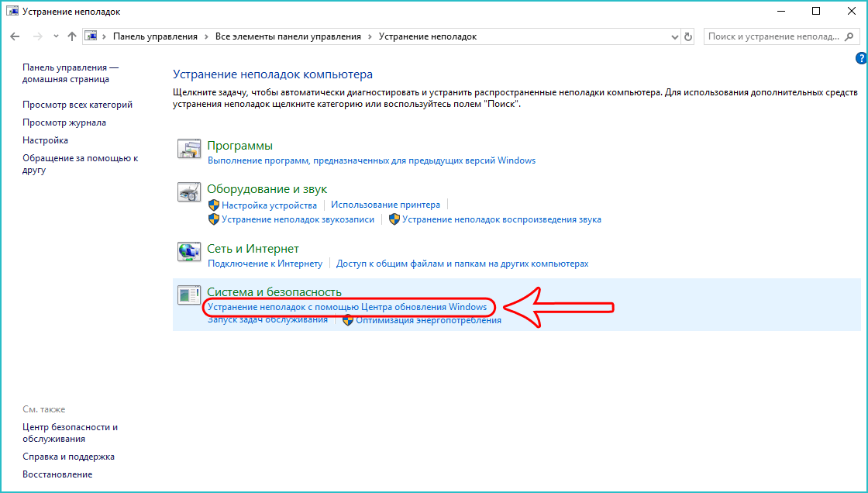The width and height of the screenshot is (868, 493).
Task: Maximize the 'Устранение неполадок' window
Action: coord(816,11)
